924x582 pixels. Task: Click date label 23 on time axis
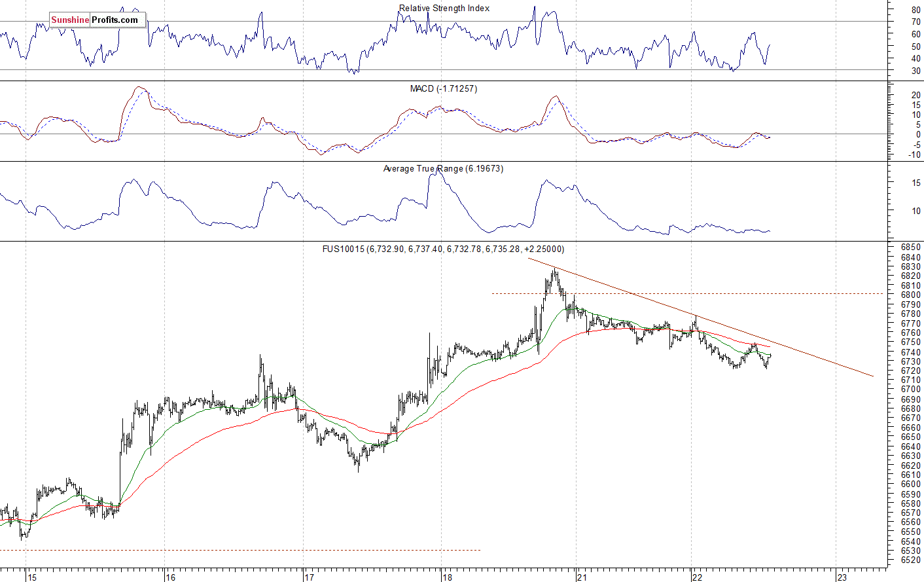842,577
